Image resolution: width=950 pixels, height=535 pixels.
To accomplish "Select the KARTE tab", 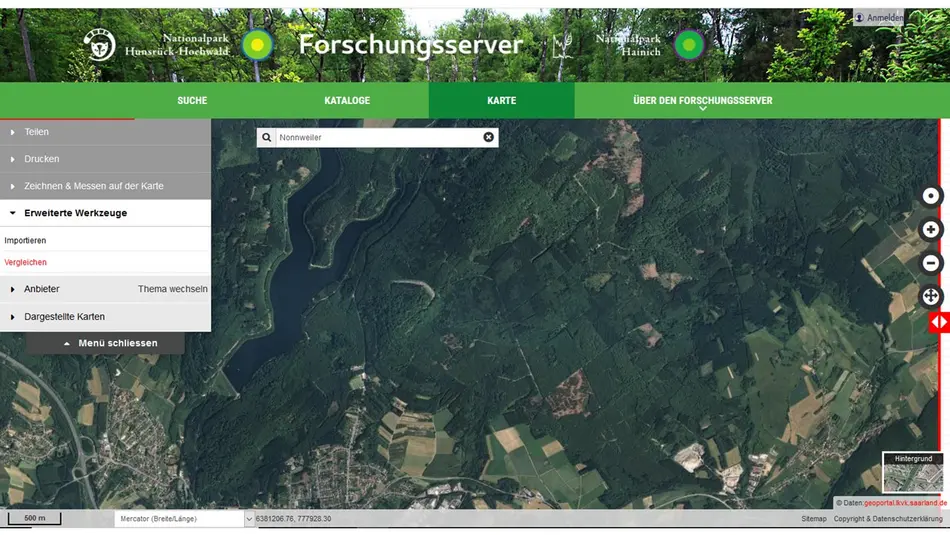I will (x=502, y=101).
